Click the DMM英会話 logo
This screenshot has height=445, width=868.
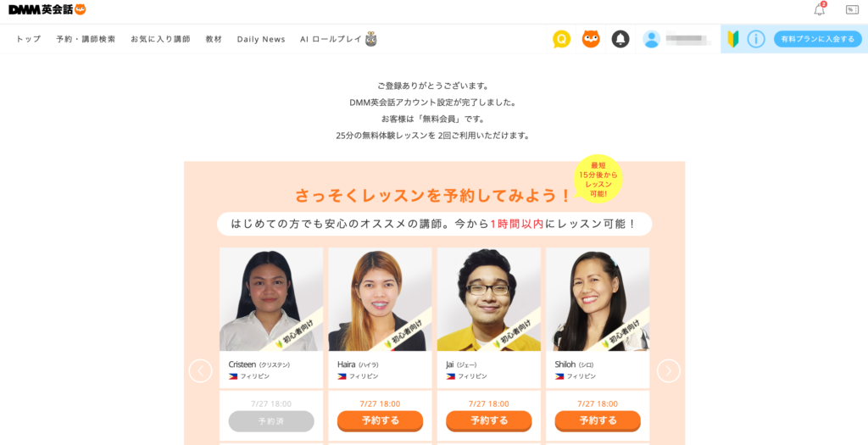point(47,9)
